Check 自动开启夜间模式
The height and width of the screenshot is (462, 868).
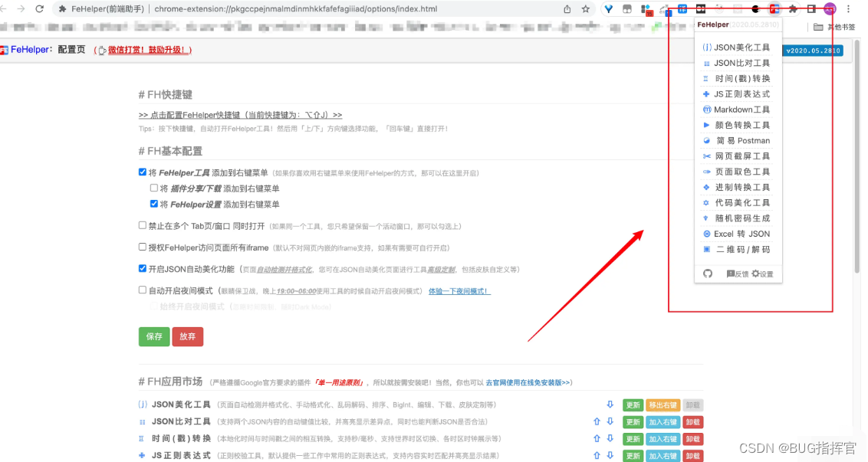[x=143, y=290]
